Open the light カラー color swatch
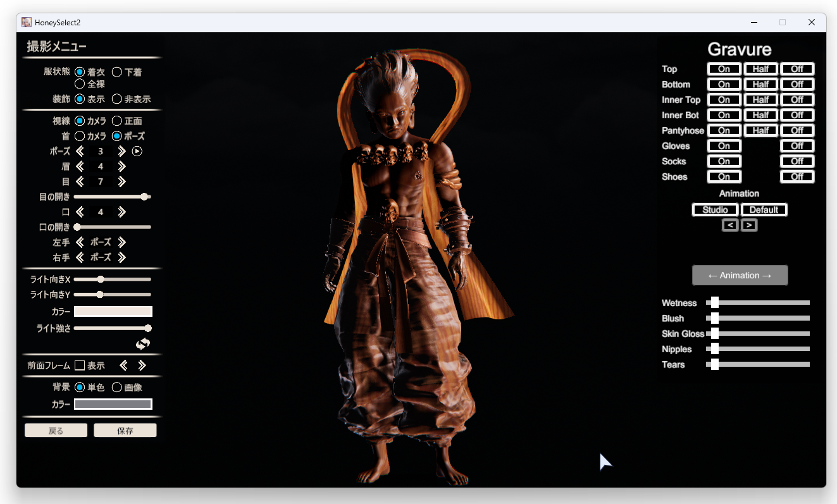Screen dimensions: 837x504 [113, 311]
